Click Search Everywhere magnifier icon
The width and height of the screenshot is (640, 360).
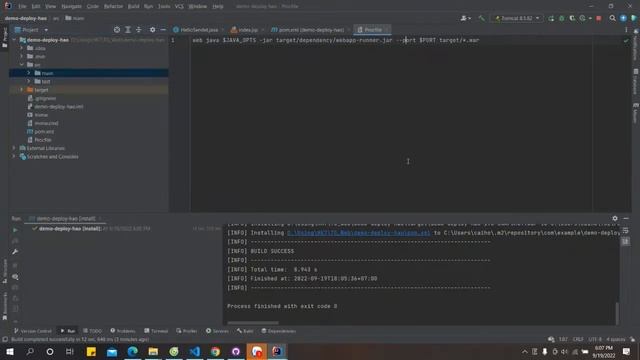tap(613, 18)
